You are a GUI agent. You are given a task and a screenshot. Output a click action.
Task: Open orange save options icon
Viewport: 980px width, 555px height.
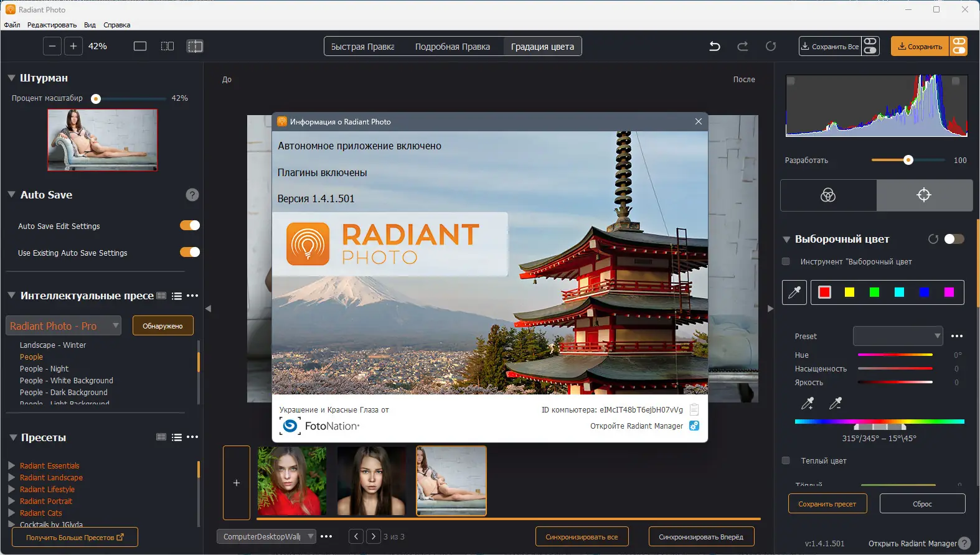click(959, 46)
